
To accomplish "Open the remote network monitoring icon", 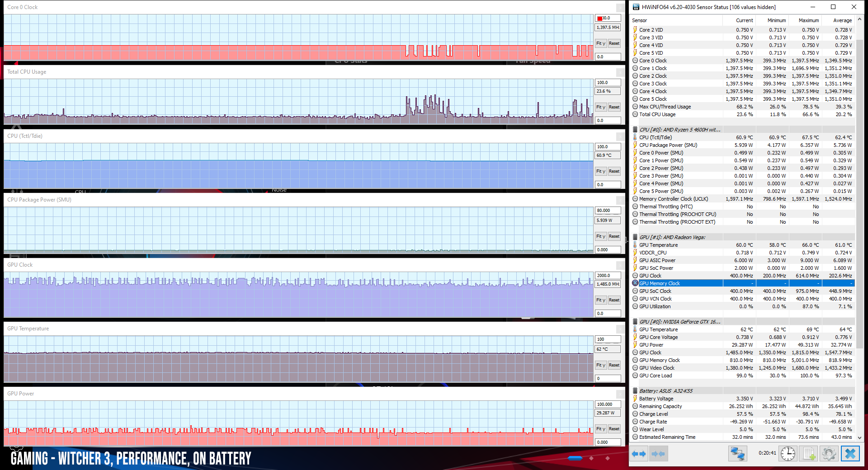I will 737,454.
